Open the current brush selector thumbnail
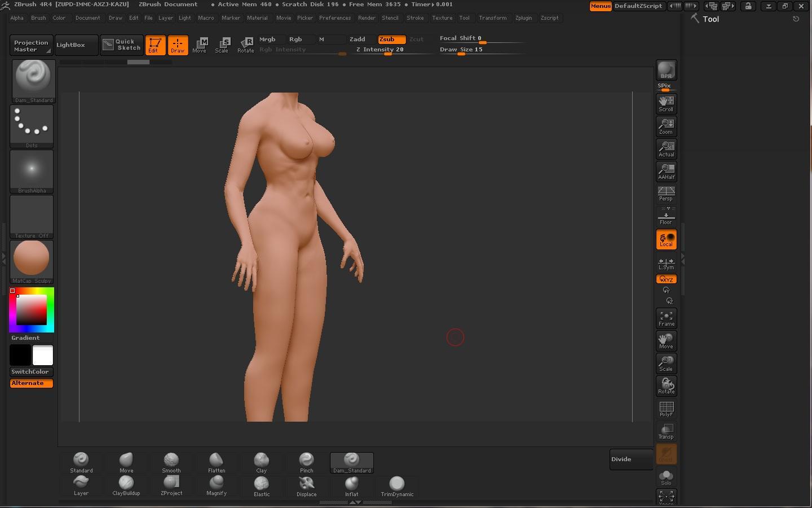The image size is (812, 508). 33,81
